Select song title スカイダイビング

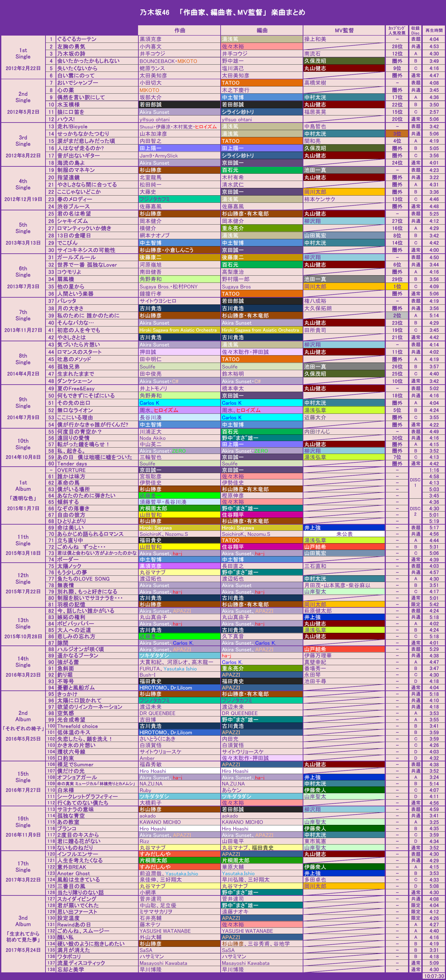[76, 898]
